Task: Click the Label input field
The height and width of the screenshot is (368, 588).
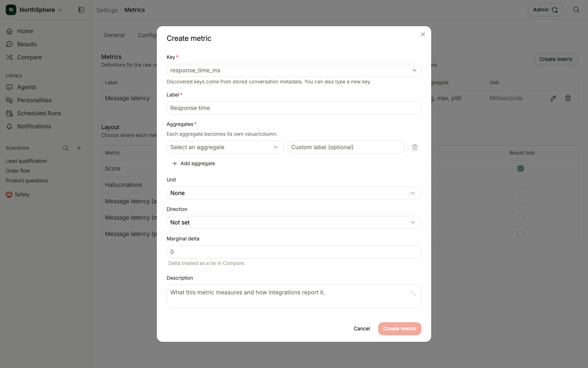Action: coord(294,108)
